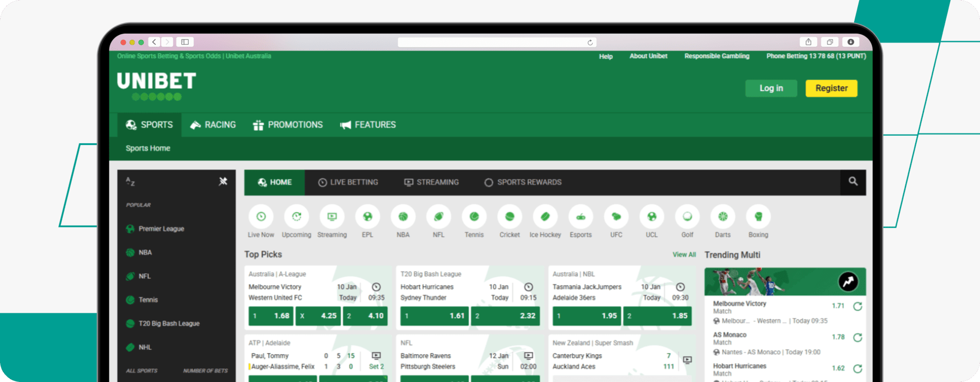The image size is (980, 382).
Task: Bet Melbourne Victory at 1.68
Action: coord(271,316)
